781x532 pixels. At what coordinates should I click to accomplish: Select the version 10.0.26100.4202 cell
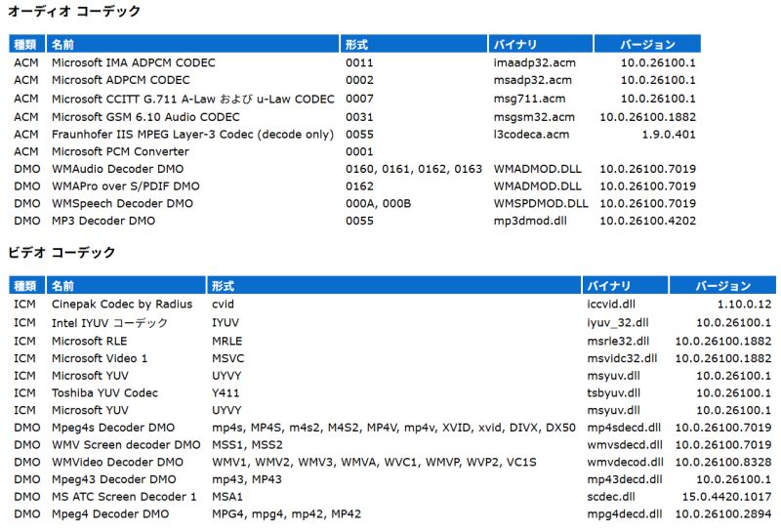(x=647, y=221)
